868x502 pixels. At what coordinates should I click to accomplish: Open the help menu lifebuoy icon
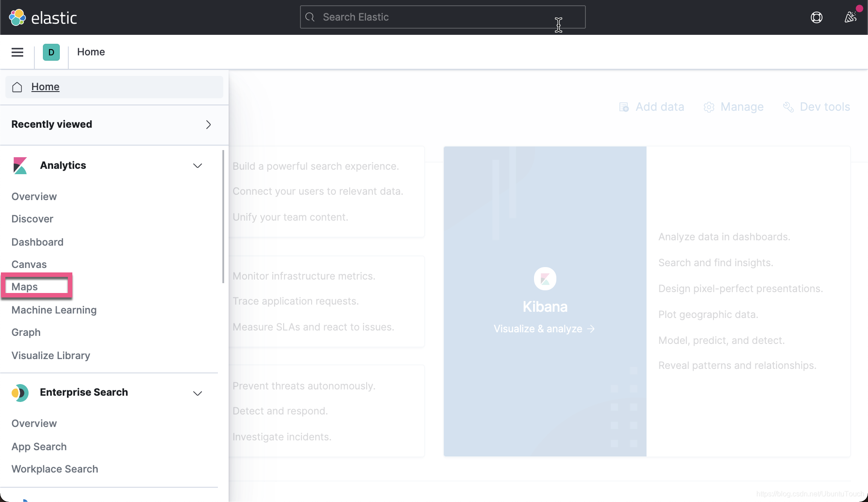click(816, 17)
